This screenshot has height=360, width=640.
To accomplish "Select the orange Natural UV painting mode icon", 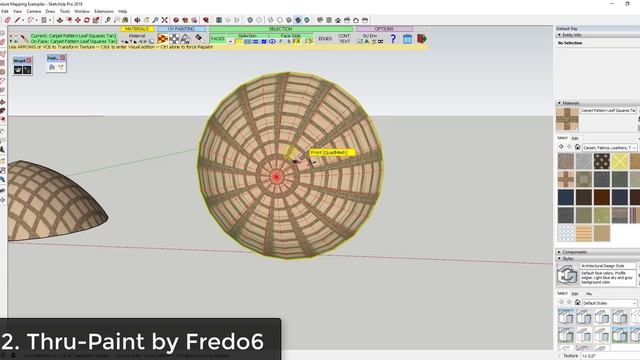I will (162, 39).
